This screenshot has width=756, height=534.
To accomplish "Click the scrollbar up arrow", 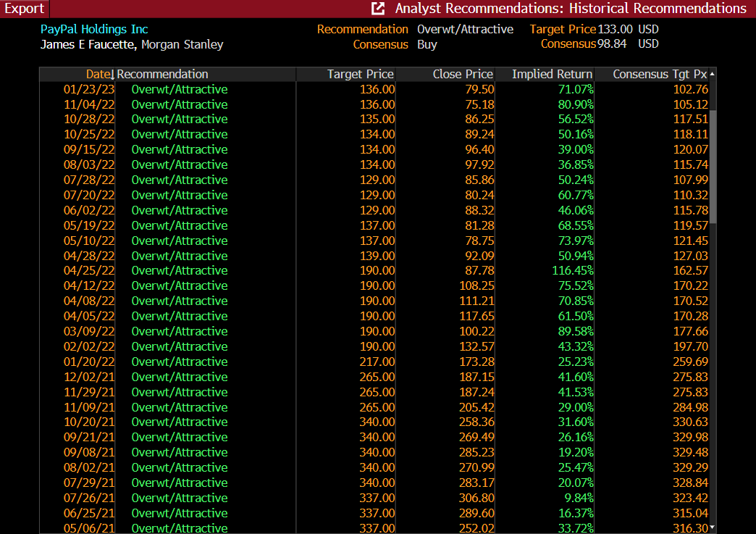I will [712, 74].
